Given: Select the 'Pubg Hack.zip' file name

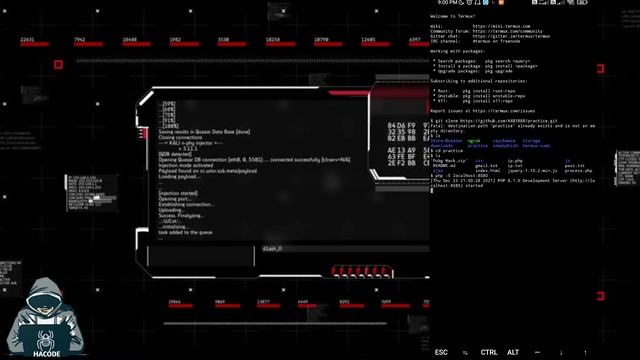Looking at the screenshot, I should pos(450,161).
